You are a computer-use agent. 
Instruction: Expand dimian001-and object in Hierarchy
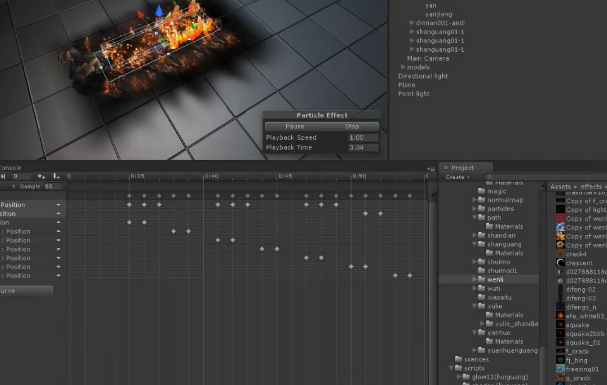click(412, 23)
